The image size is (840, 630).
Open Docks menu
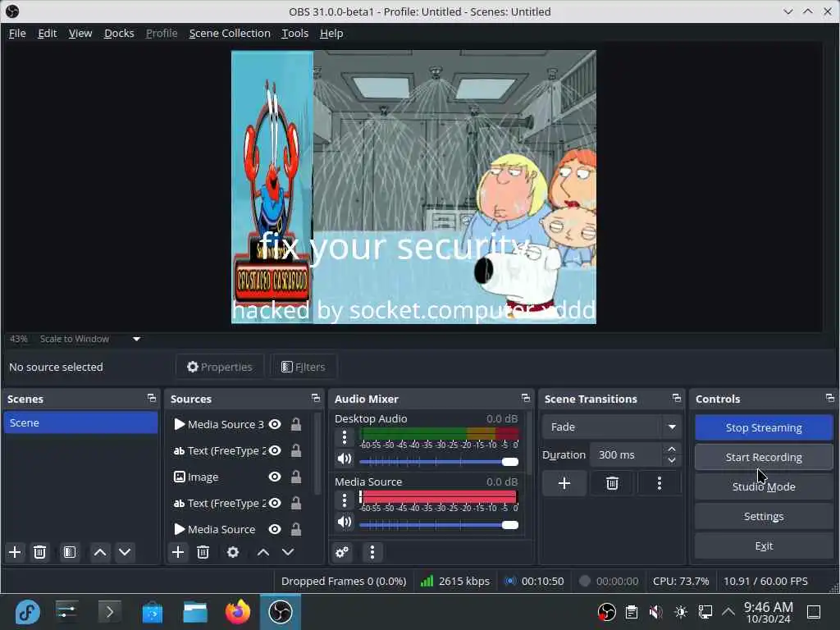point(119,33)
